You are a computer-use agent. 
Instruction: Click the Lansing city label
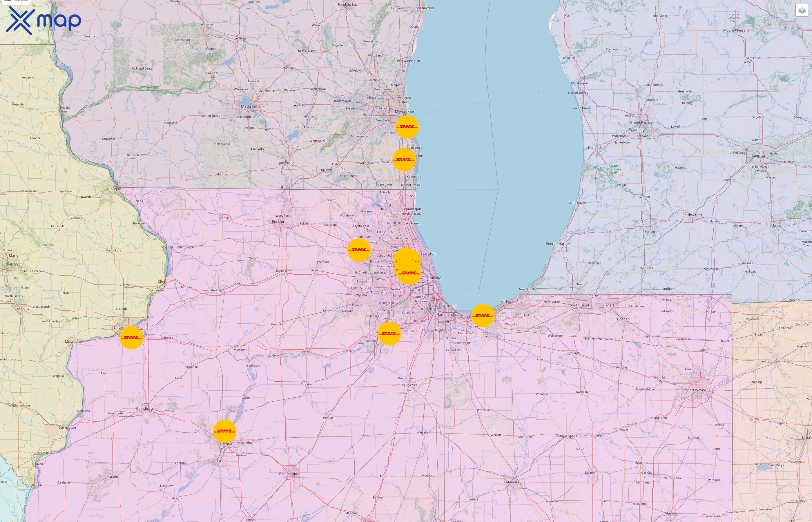[758, 155]
